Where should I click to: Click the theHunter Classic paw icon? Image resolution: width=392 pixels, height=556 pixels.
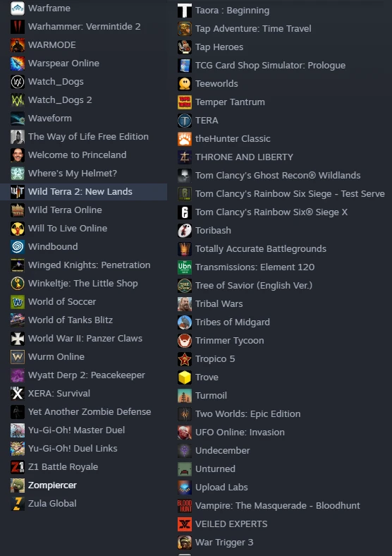(x=185, y=138)
